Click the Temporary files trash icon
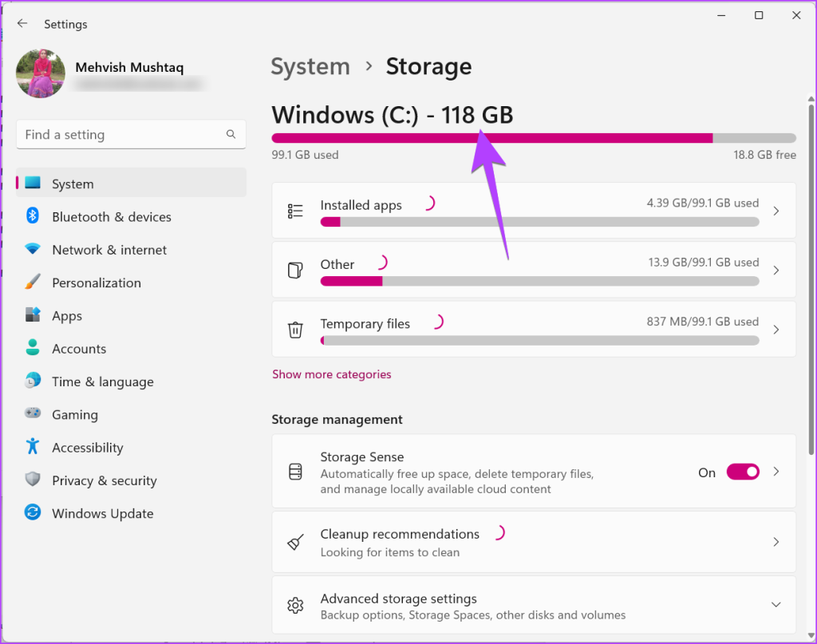The image size is (817, 644). (x=295, y=330)
